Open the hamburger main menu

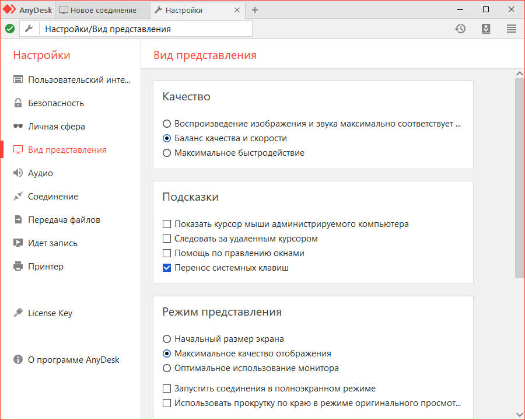pos(512,29)
